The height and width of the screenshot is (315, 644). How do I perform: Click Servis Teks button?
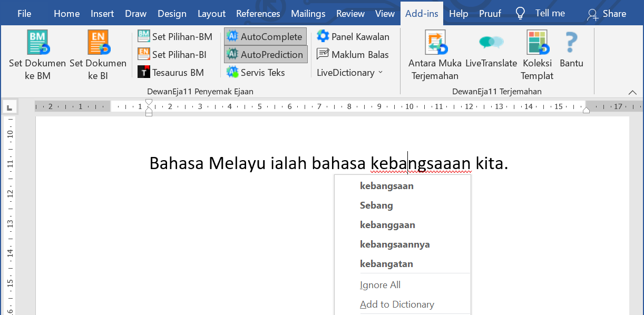pyautogui.click(x=256, y=72)
